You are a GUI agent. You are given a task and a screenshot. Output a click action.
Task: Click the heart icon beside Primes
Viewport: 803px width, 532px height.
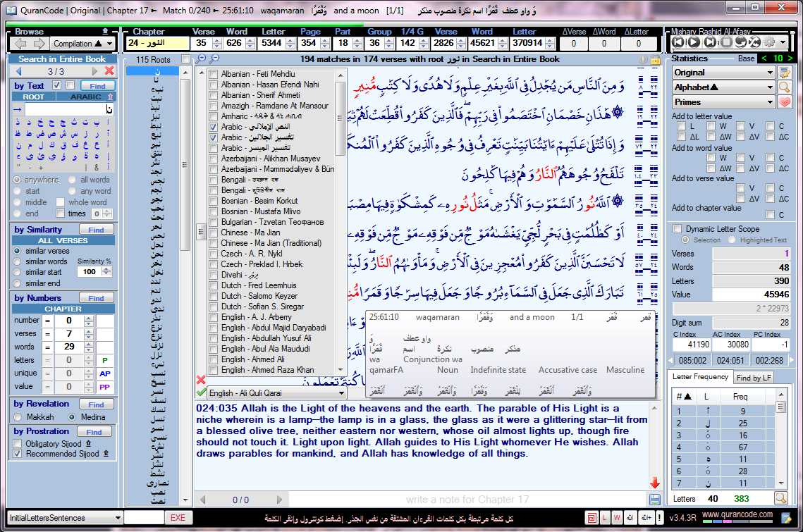point(785,102)
